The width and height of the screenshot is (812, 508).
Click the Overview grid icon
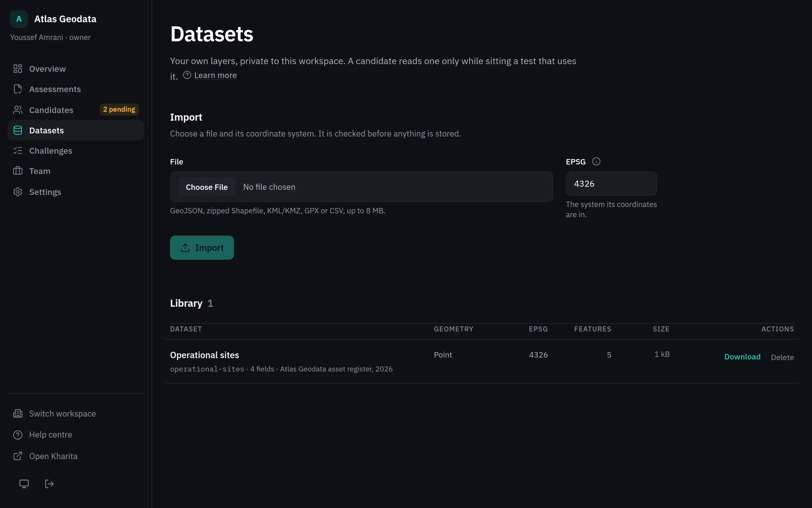click(18, 69)
